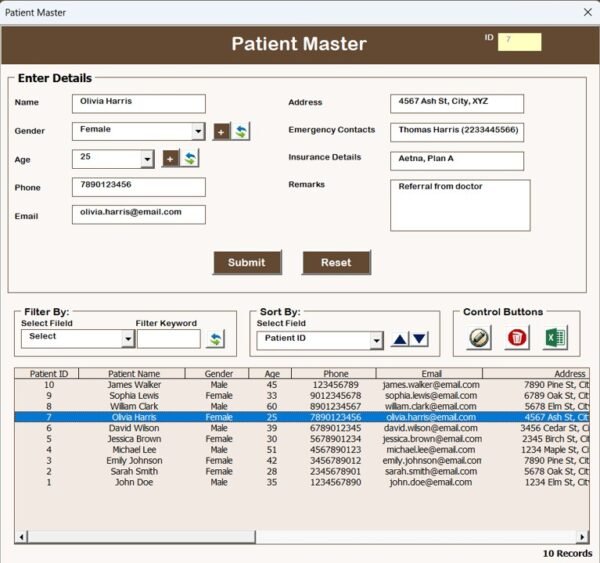Select the highlighted Olivia Harris row
Image resolution: width=600 pixels, height=563 pixels.
pos(302,417)
